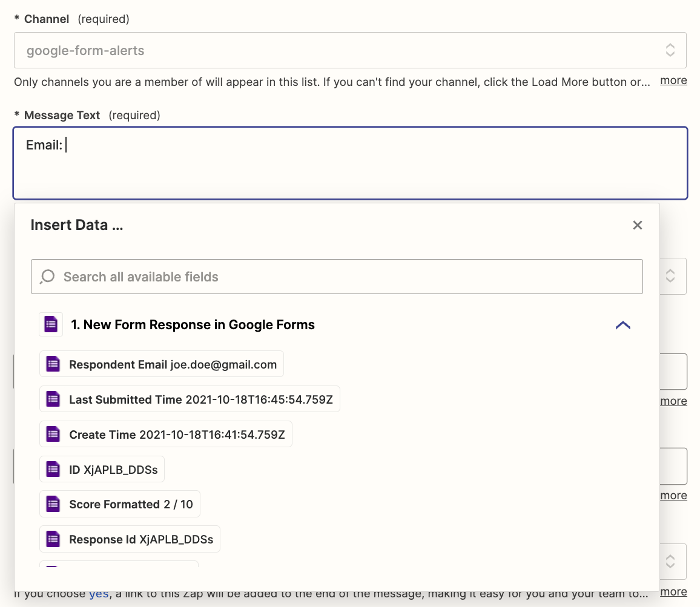Click the icon beside Last Submitted Time
The height and width of the screenshot is (607, 700).
[x=53, y=399]
